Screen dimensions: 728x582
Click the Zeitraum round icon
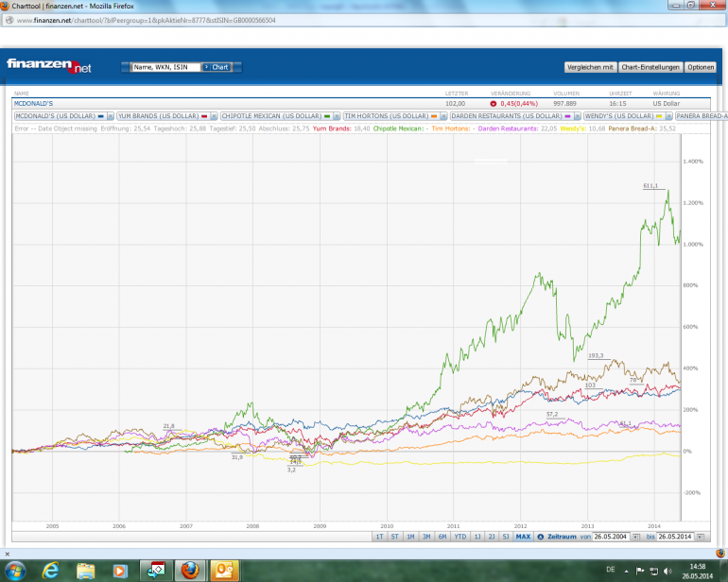(x=540, y=537)
